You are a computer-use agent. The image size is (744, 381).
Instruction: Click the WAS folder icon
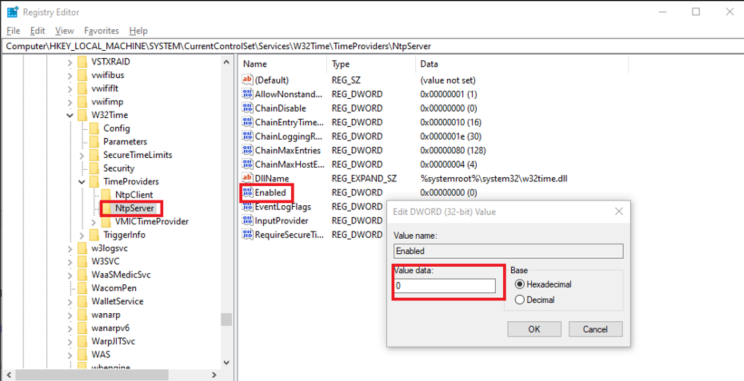click(83, 354)
